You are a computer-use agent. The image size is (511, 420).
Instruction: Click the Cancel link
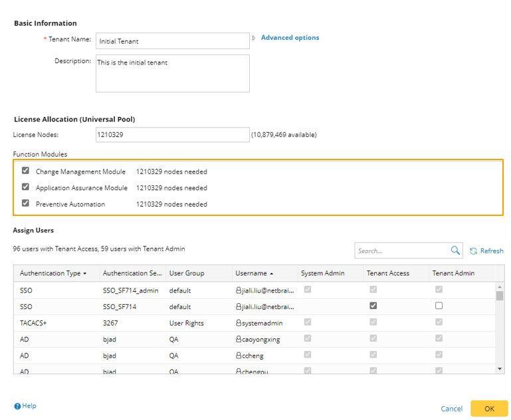click(451, 409)
